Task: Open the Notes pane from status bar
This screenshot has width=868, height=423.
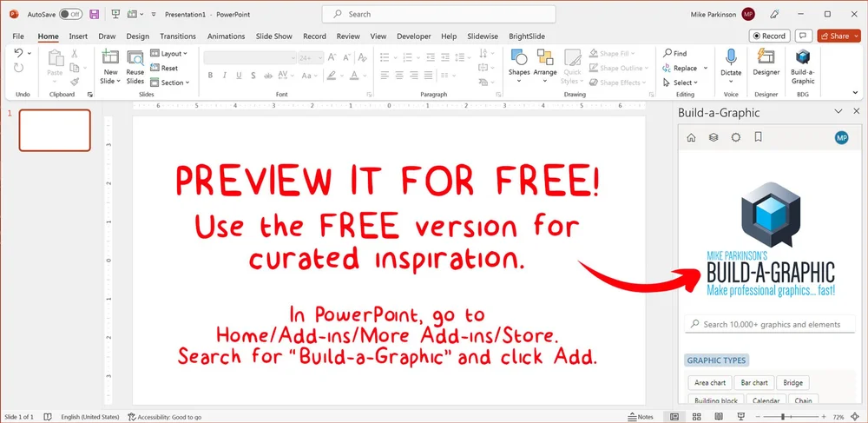Action: (x=641, y=417)
